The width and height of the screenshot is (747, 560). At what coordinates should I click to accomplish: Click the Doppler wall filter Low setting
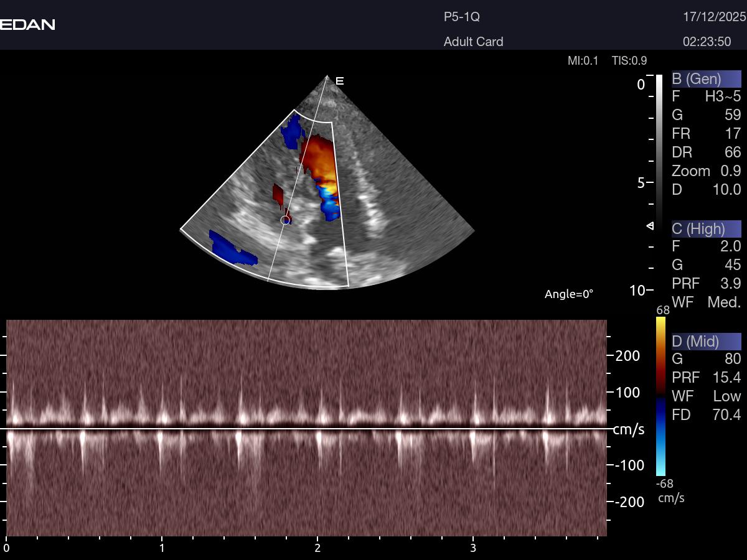[726, 396]
